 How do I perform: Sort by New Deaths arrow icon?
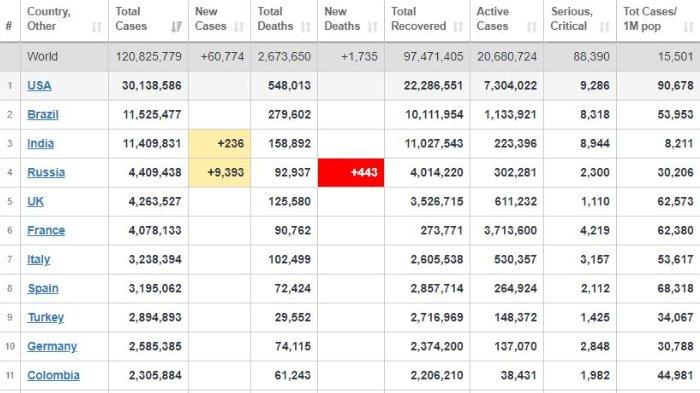click(x=372, y=27)
